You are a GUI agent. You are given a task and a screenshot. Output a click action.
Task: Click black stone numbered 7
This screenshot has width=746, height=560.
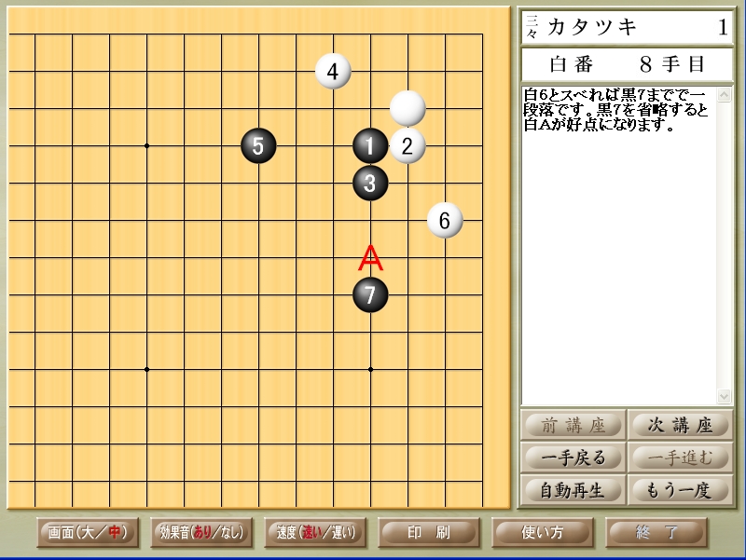click(370, 295)
